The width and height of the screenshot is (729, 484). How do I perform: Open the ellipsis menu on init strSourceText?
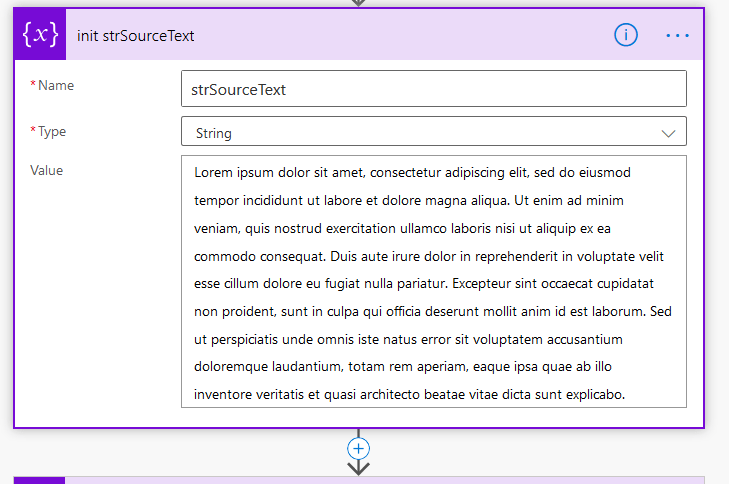coord(678,35)
